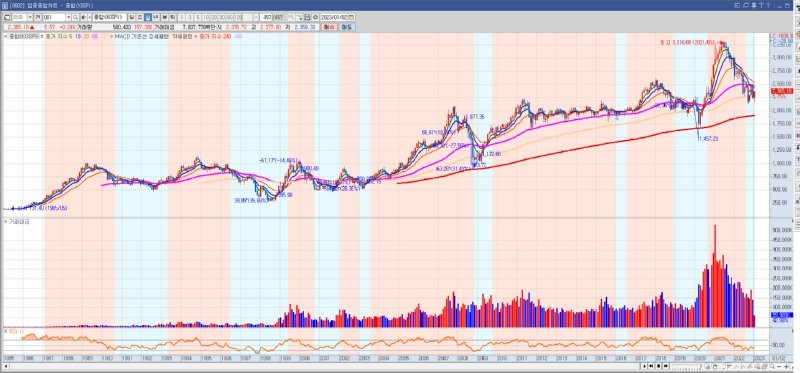This screenshot has width=800, height=373.
Task: Choose the 3 interval button
Action: tap(190, 17)
